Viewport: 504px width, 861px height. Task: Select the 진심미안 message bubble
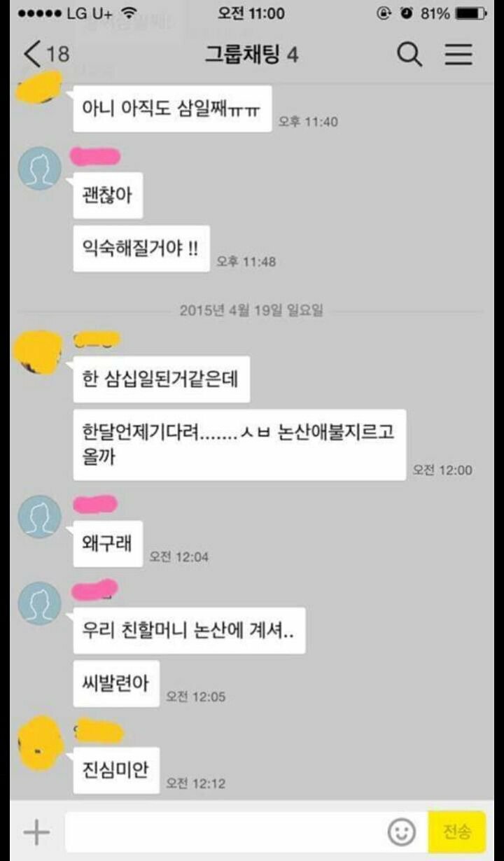click(x=116, y=771)
